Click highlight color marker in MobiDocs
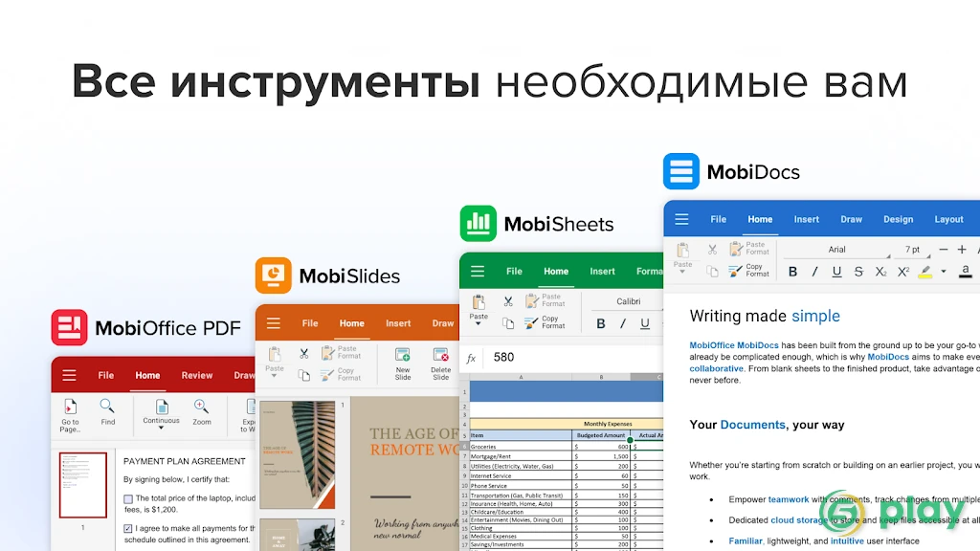This screenshot has width=980, height=551. click(925, 272)
